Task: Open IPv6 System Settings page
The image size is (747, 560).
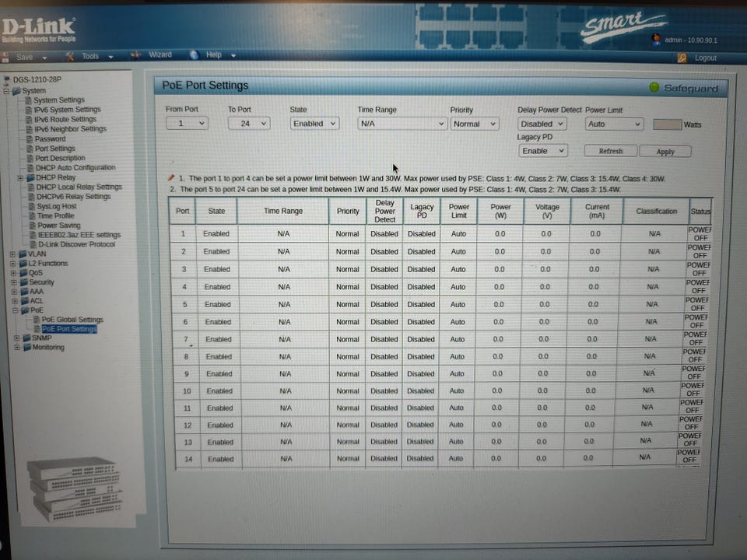Action: [x=67, y=110]
